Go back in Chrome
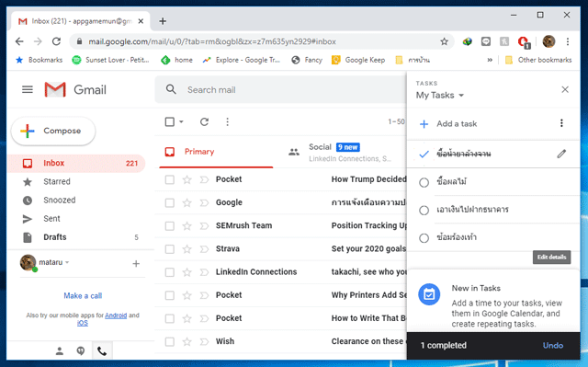 pos(19,41)
